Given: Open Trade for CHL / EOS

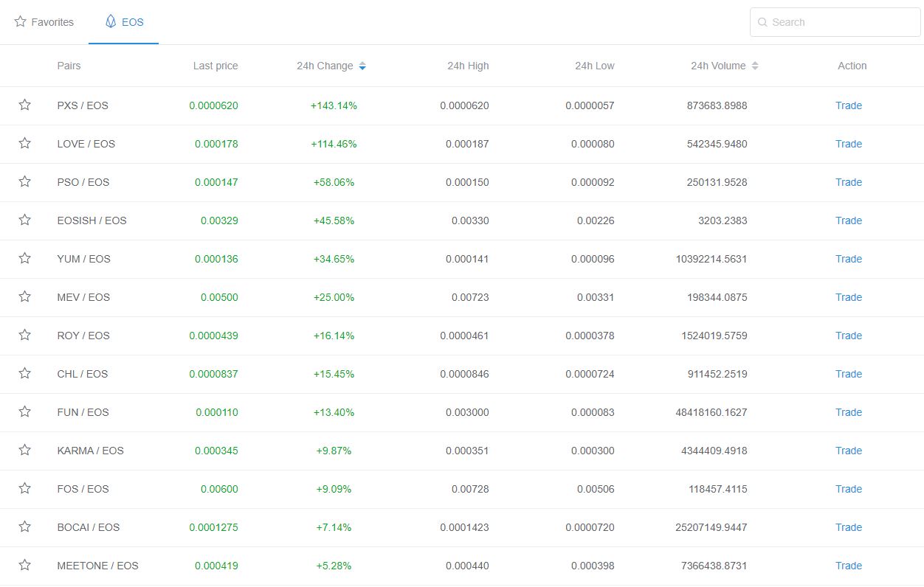Looking at the screenshot, I should (x=849, y=374).
